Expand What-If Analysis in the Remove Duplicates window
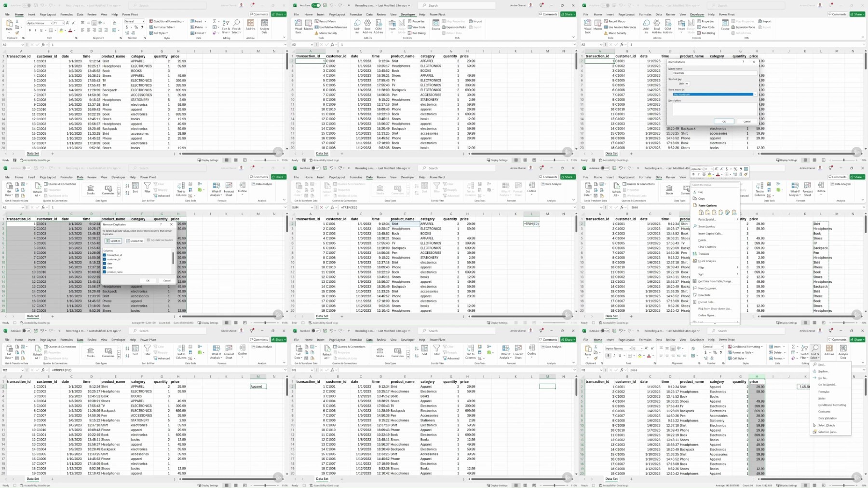Image resolution: width=868 pixels, height=488 pixels. pyautogui.click(x=216, y=189)
